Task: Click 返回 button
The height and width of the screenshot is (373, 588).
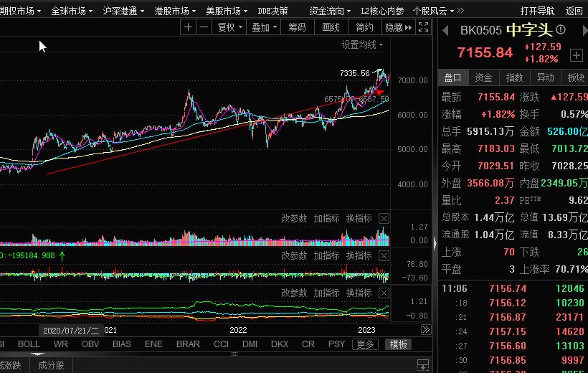Action: 574,11
